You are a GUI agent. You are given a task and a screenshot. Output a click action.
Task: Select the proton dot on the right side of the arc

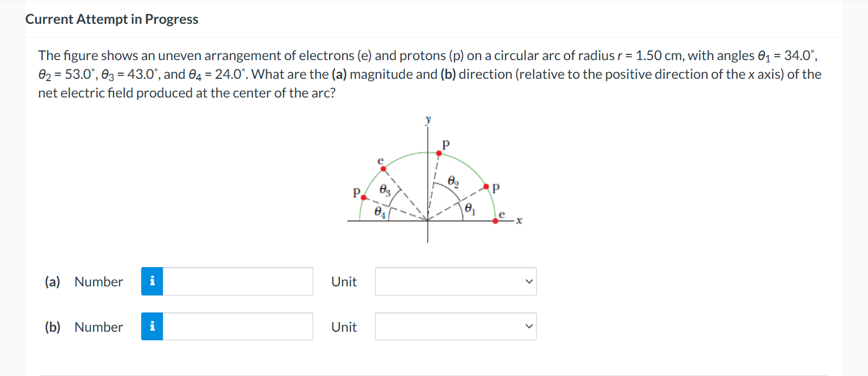coord(486,186)
